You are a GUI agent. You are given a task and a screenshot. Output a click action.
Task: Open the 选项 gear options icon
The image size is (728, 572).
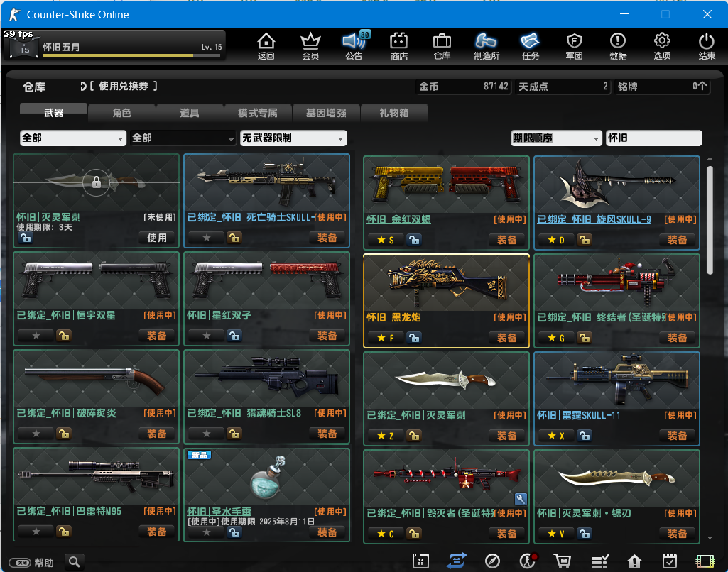[x=662, y=46]
